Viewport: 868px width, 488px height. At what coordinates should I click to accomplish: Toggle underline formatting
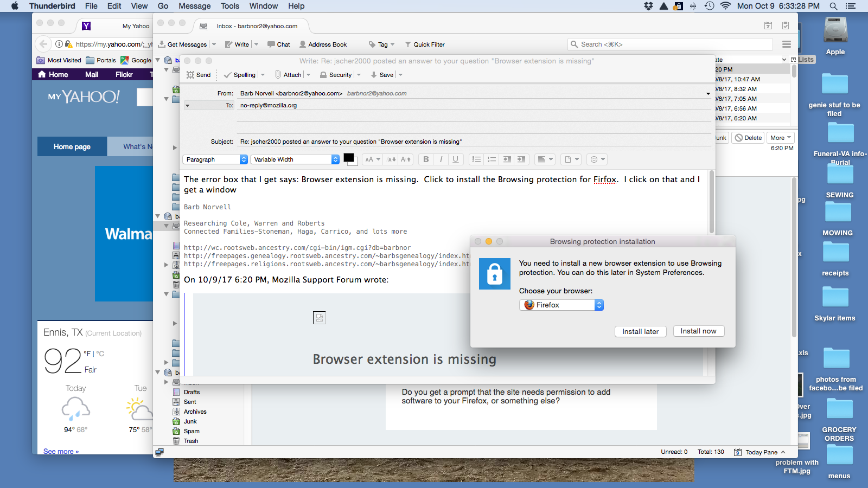point(456,159)
